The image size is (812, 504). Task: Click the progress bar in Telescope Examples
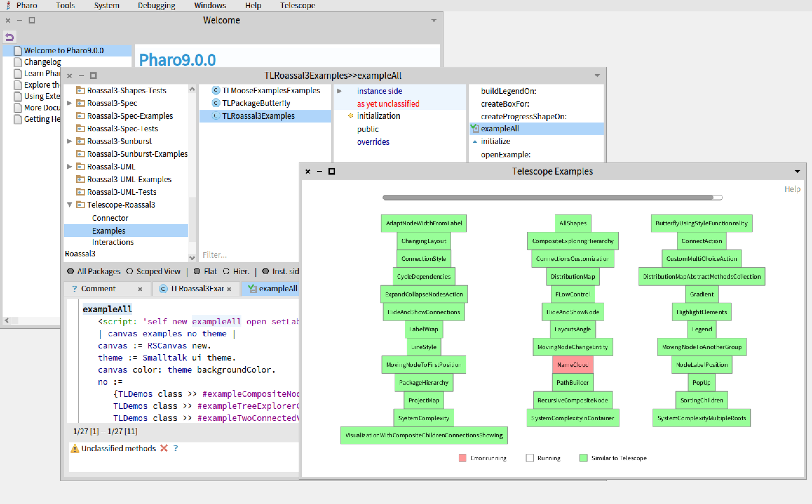tap(552, 198)
